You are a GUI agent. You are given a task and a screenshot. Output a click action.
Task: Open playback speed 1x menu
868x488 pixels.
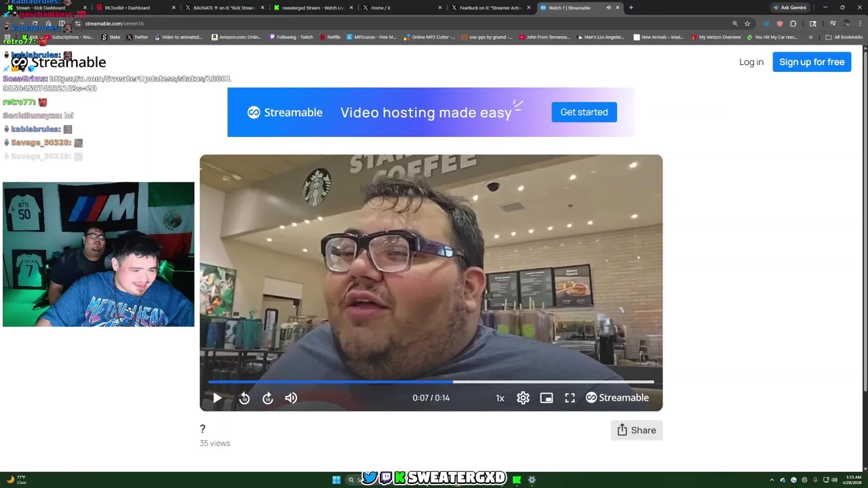pos(500,398)
